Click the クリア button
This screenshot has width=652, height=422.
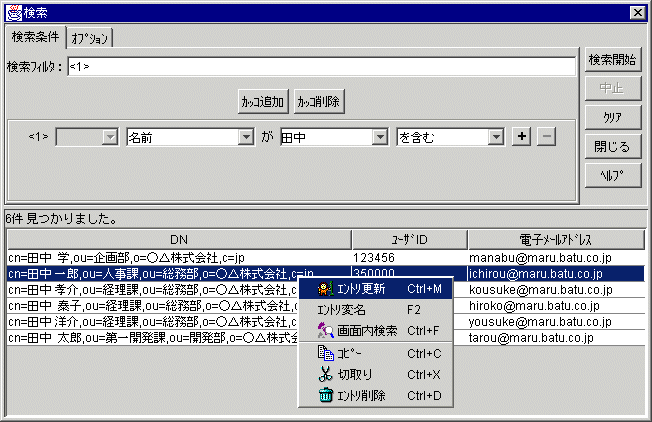pyautogui.click(x=612, y=117)
